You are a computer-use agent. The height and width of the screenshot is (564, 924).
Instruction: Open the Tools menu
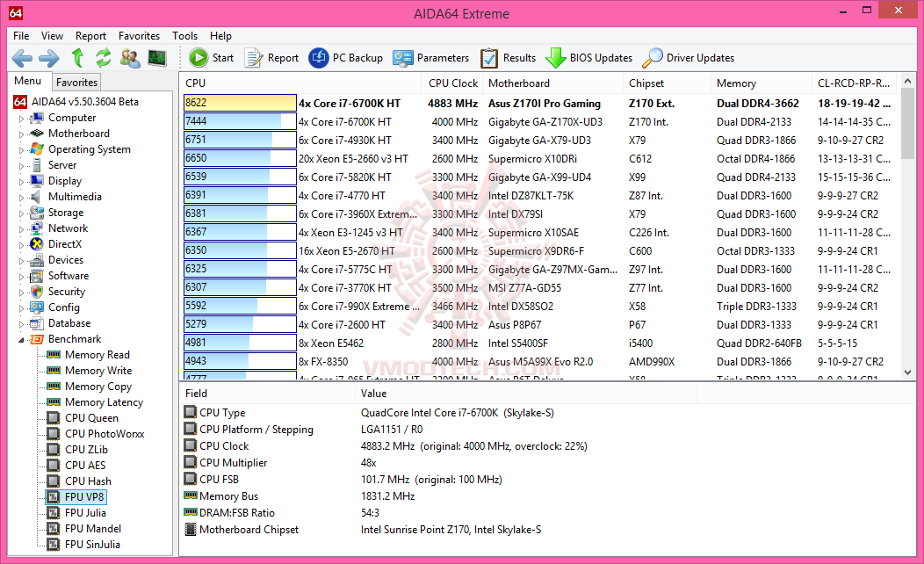point(185,36)
